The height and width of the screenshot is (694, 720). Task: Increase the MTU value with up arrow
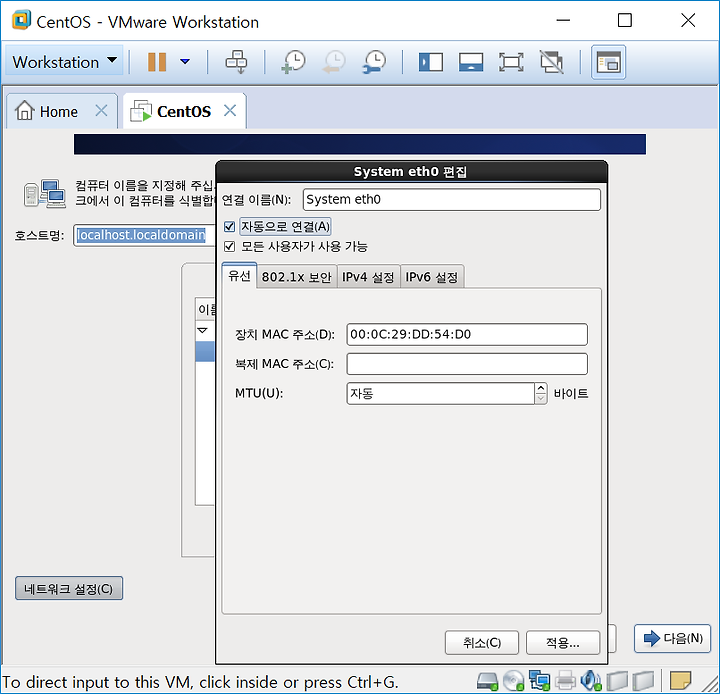pos(541,388)
